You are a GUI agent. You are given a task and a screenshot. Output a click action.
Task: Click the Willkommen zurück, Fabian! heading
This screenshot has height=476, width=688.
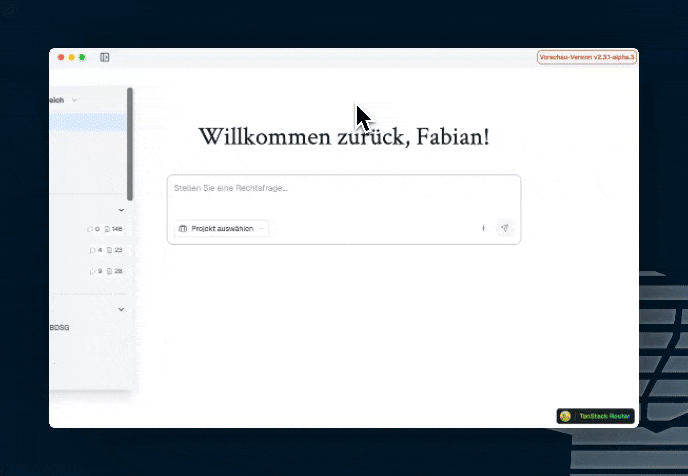click(x=344, y=136)
